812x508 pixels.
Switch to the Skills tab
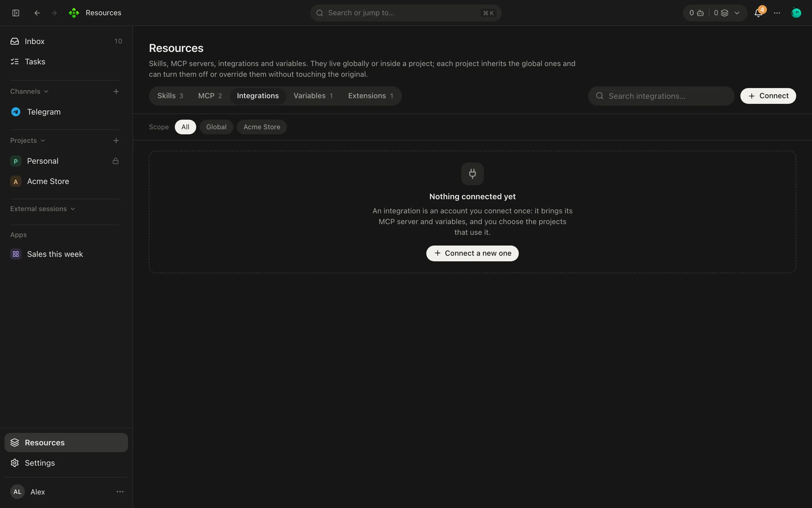170,96
